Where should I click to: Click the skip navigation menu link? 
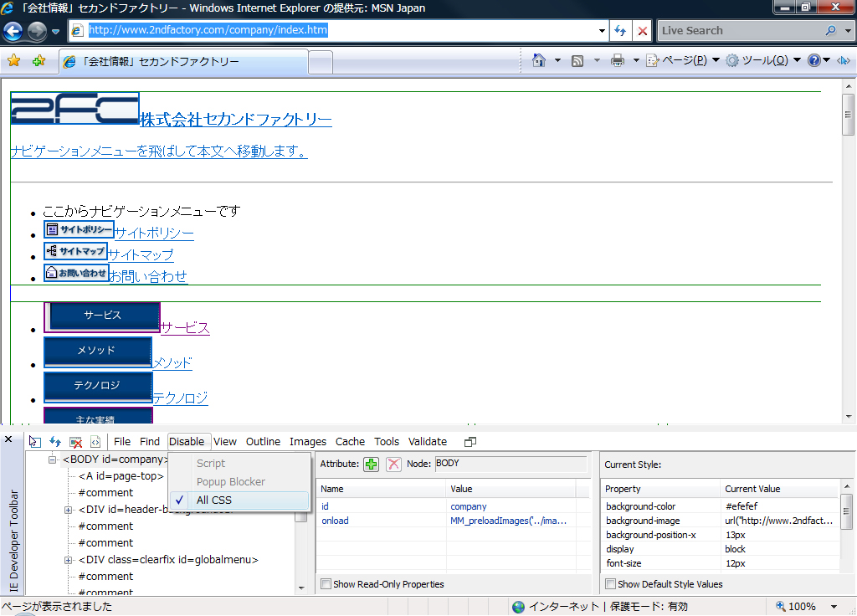point(159,151)
